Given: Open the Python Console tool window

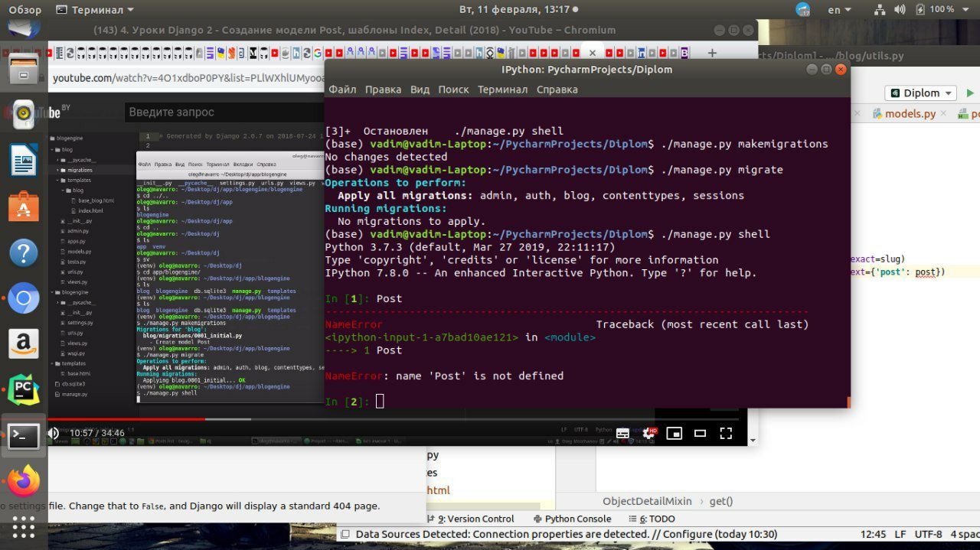Looking at the screenshot, I should [571, 519].
